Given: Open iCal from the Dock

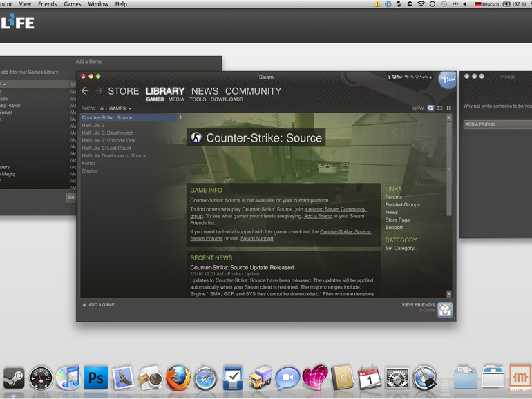Looking at the screenshot, I should (x=370, y=378).
